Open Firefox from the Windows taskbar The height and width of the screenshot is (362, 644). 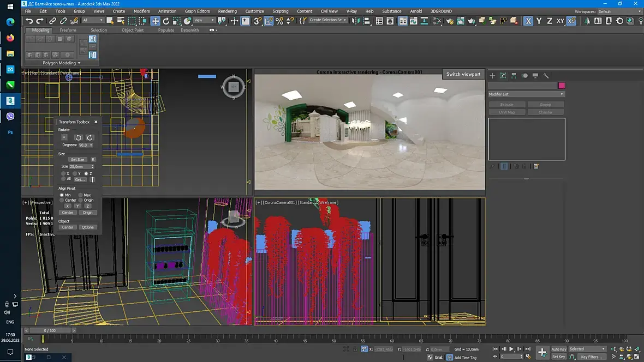(x=10, y=38)
